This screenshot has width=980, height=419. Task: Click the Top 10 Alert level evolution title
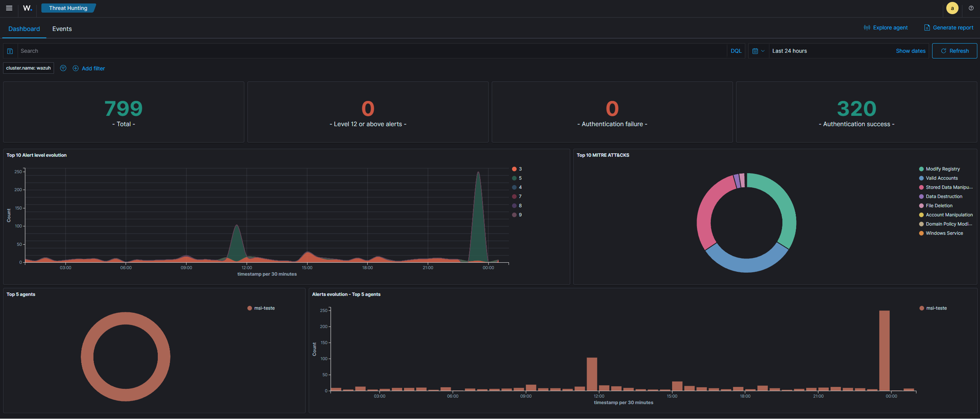coord(37,155)
